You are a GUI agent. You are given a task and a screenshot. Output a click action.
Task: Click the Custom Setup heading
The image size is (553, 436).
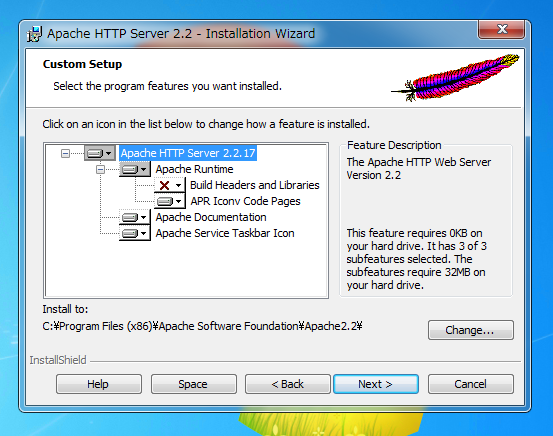[83, 64]
